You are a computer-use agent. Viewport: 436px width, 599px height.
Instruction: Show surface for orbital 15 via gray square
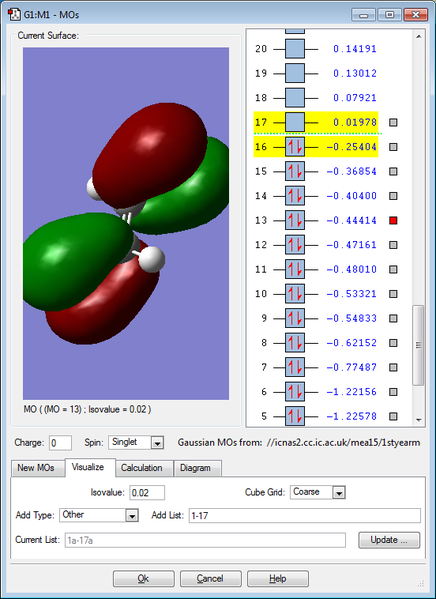pyautogui.click(x=393, y=171)
